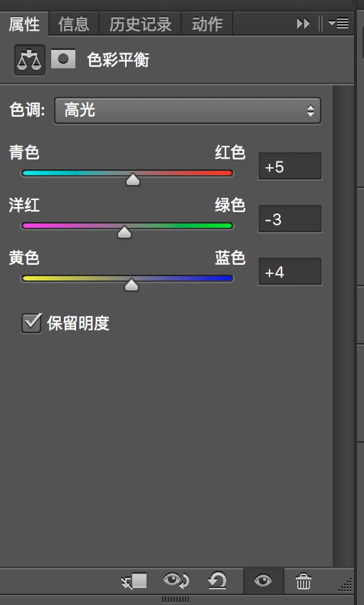Toggle the 保留明度 checkbox
This screenshot has width=364, height=605.
tap(31, 323)
